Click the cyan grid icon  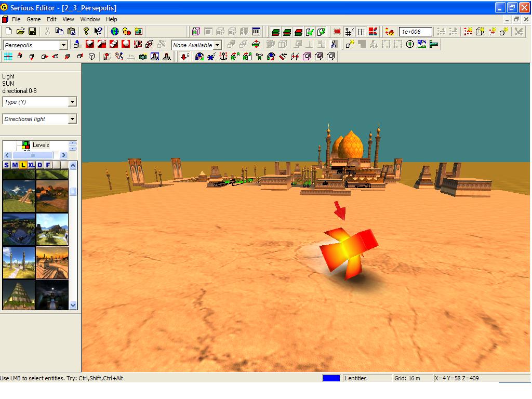click(8, 57)
